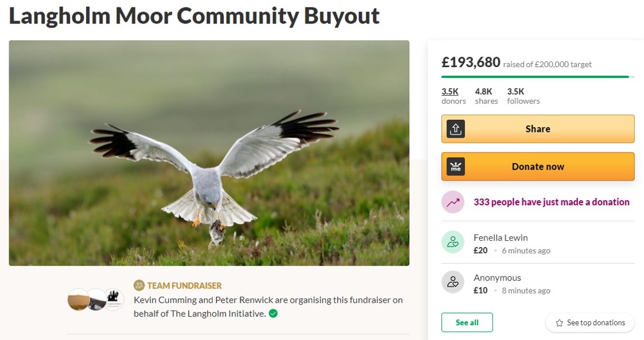Open the hen harrier campaign photo
This screenshot has width=644, height=340.
pos(209,153)
